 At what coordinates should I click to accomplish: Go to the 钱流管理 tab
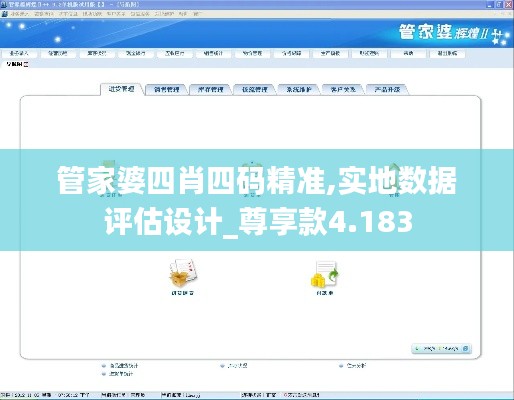[x=255, y=89]
